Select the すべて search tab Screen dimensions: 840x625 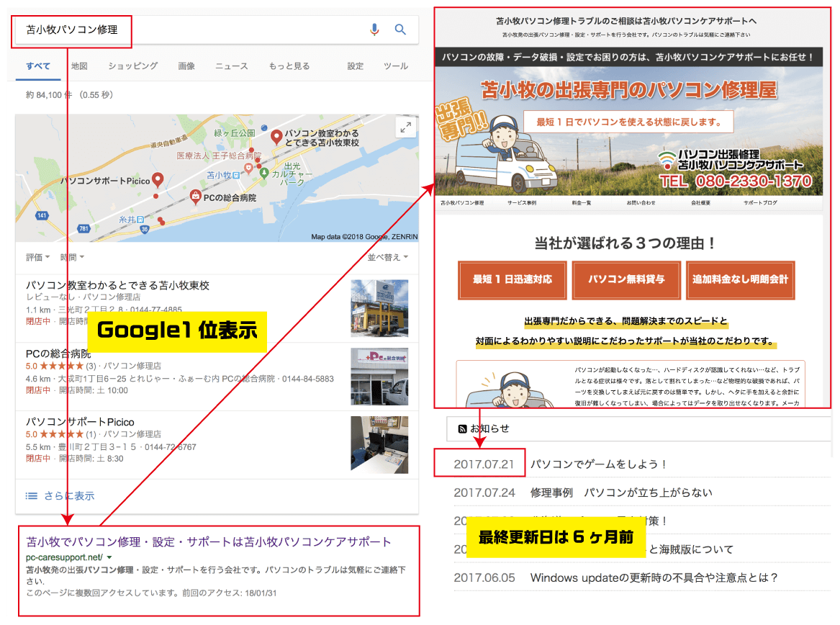pyautogui.click(x=38, y=66)
